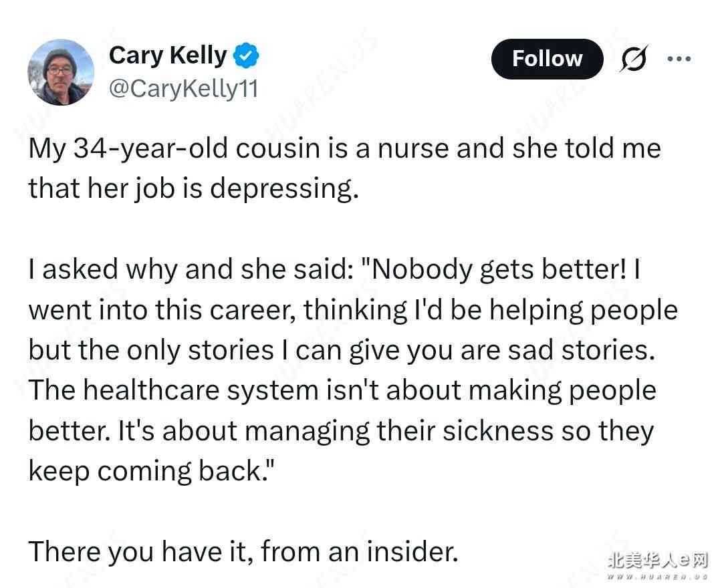This screenshot has width=722, height=588.
Task: Click the text "that her job is depressing."
Action: tap(194, 188)
